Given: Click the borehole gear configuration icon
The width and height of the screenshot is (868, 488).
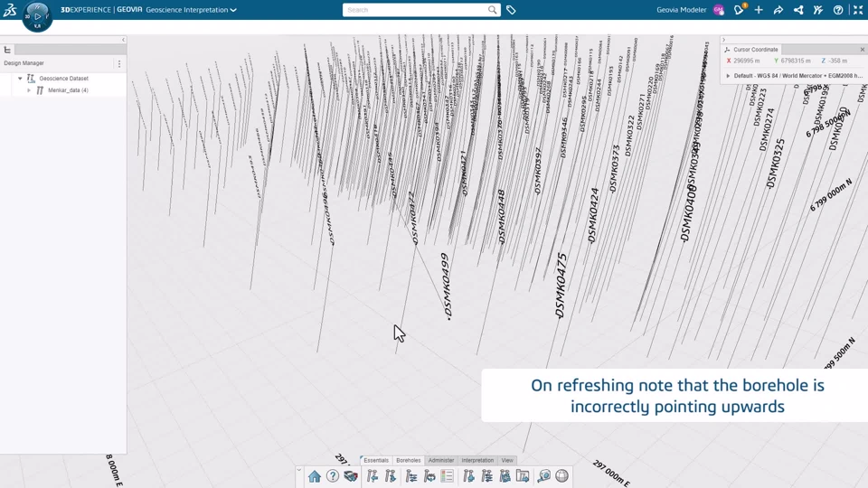Looking at the screenshot, I should click(505, 476).
